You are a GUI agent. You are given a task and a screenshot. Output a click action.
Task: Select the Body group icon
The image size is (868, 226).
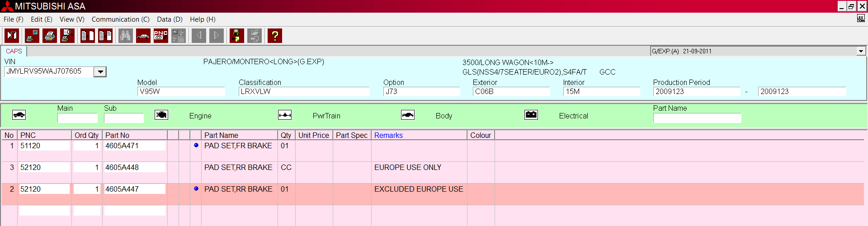407,115
